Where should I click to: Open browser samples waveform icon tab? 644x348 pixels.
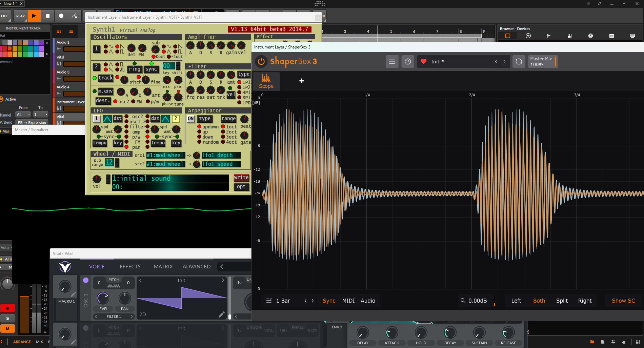[x=549, y=36]
